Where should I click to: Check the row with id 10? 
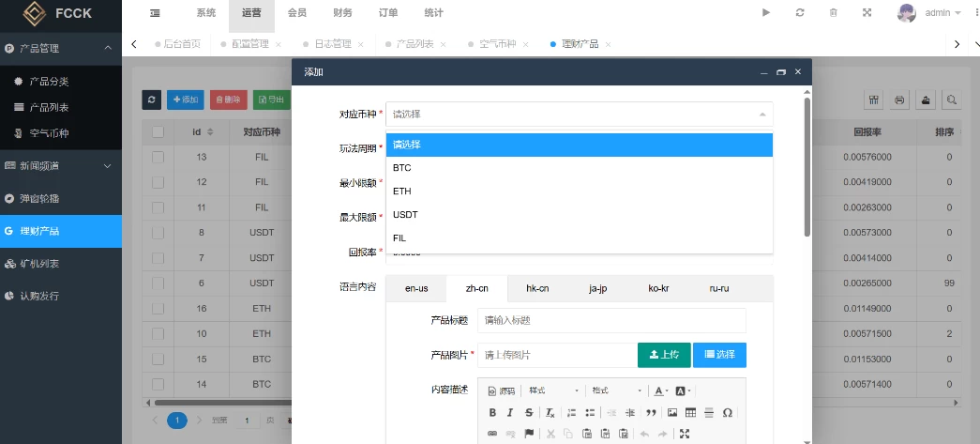pyautogui.click(x=158, y=334)
